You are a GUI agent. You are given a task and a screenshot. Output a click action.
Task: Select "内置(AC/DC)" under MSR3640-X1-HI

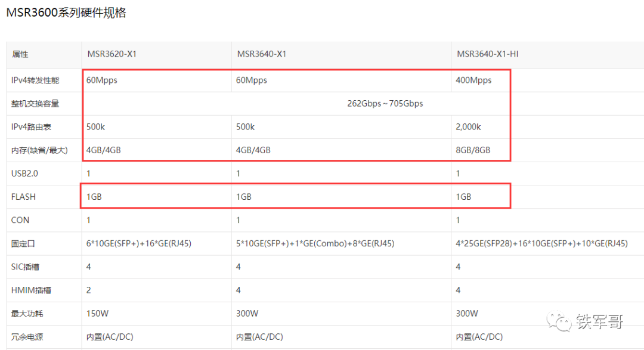[x=479, y=337]
